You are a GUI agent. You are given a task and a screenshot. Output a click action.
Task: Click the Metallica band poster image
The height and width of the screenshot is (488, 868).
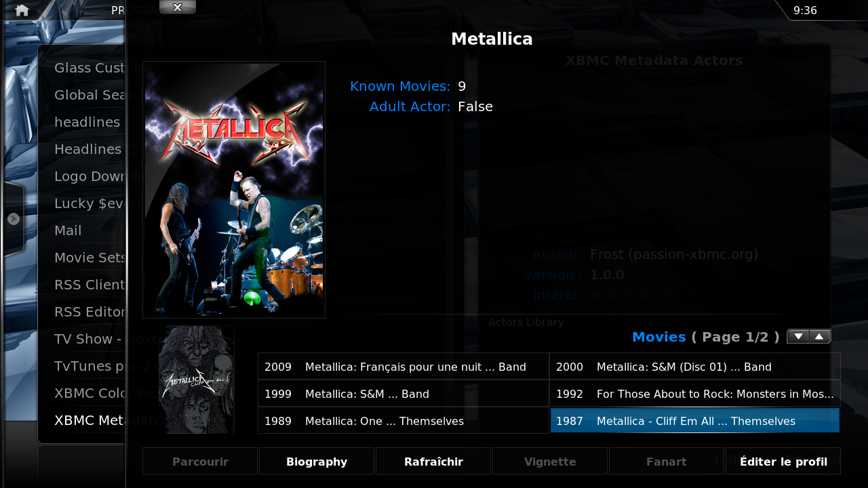tap(234, 190)
